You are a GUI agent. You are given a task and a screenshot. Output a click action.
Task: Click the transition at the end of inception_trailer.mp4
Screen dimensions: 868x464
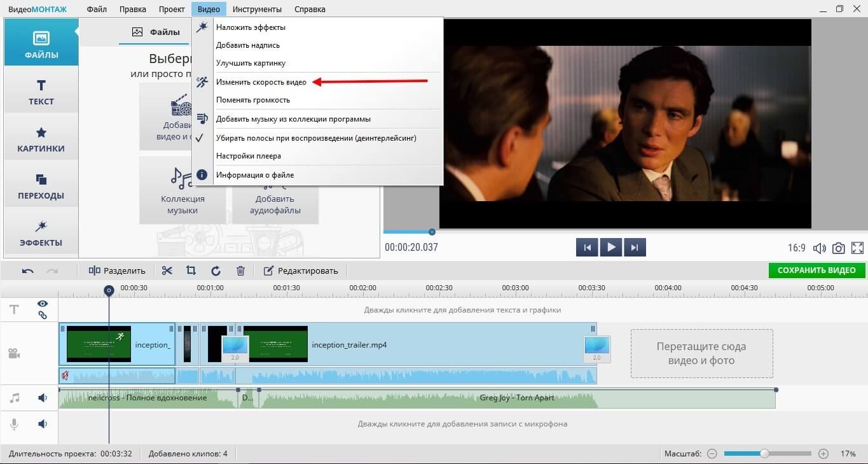pyautogui.click(x=597, y=349)
